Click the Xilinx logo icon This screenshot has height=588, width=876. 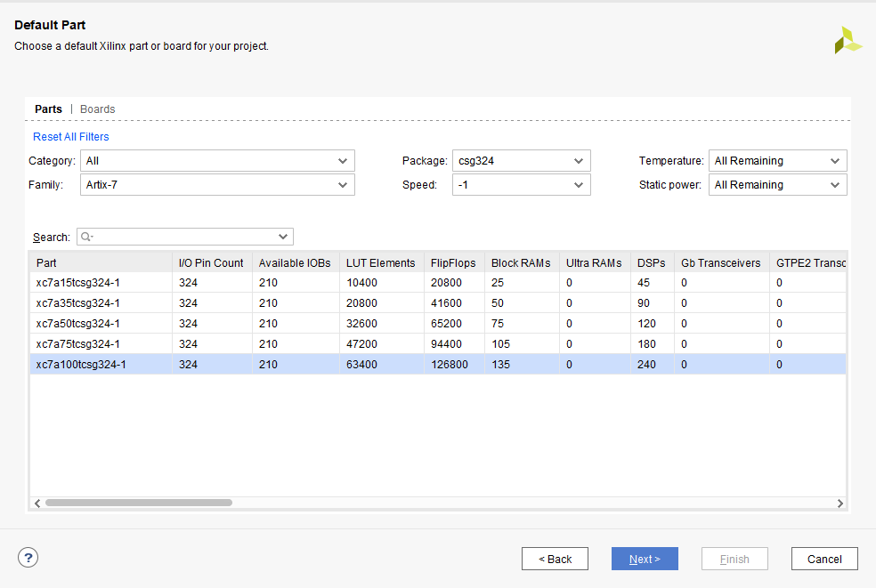[x=847, y=40]
